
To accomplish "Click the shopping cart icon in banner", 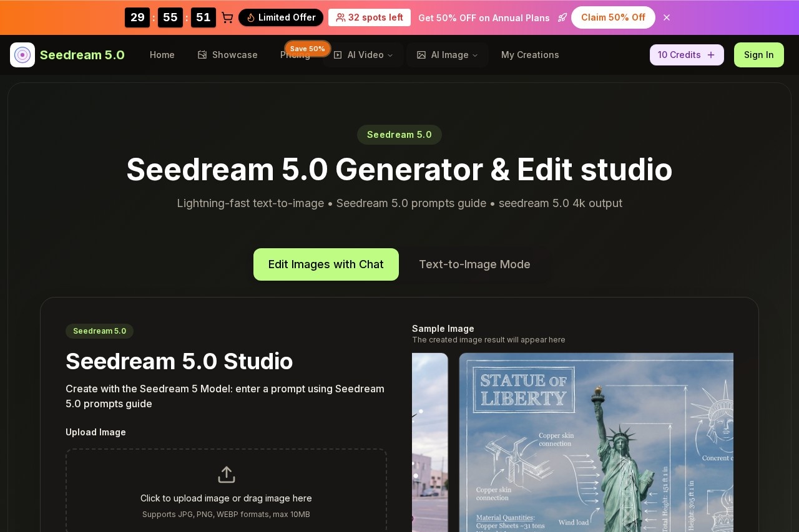I will 227,17.
